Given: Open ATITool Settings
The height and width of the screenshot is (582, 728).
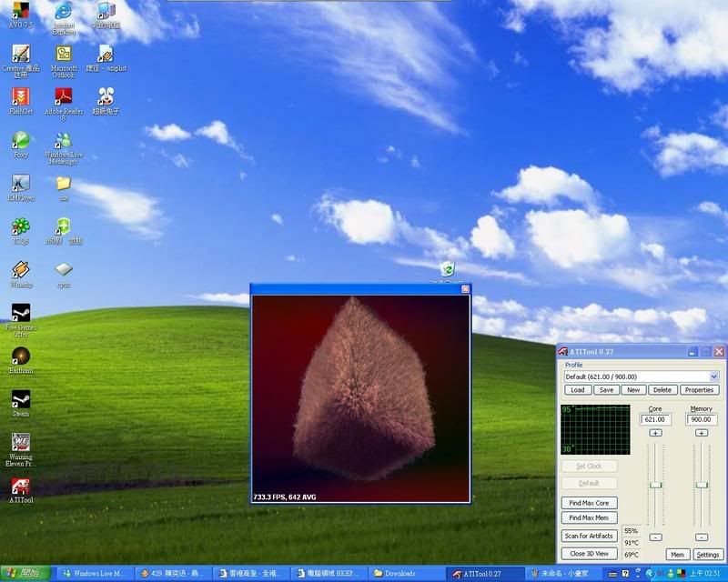Looking at the screenshot, I should point(708,555).
